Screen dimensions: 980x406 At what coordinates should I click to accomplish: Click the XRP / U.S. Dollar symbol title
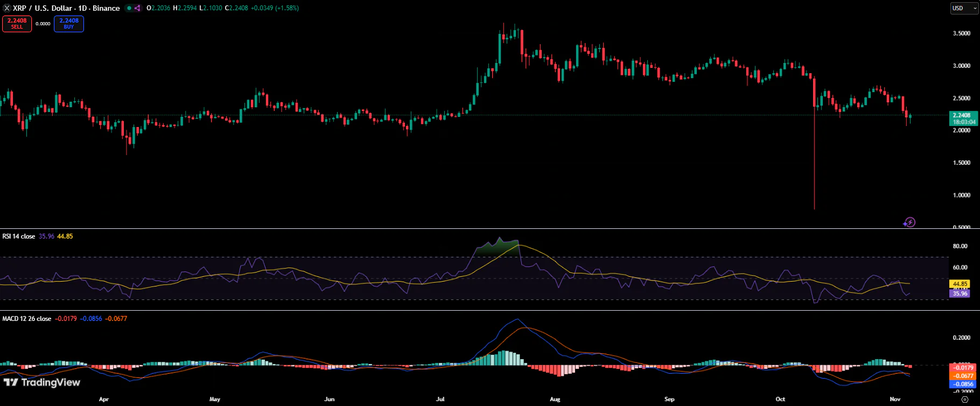[x=44, y=8]
